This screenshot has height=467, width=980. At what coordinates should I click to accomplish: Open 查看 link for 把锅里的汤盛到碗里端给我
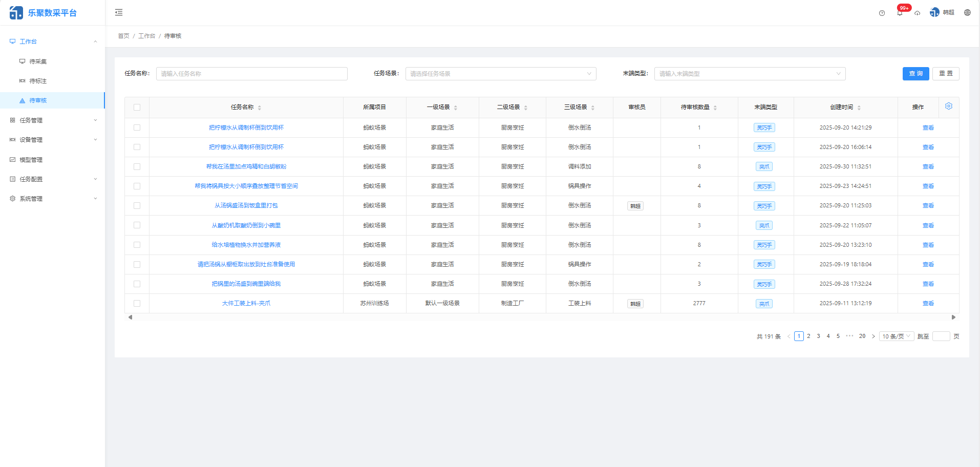[x=928, y=284]
